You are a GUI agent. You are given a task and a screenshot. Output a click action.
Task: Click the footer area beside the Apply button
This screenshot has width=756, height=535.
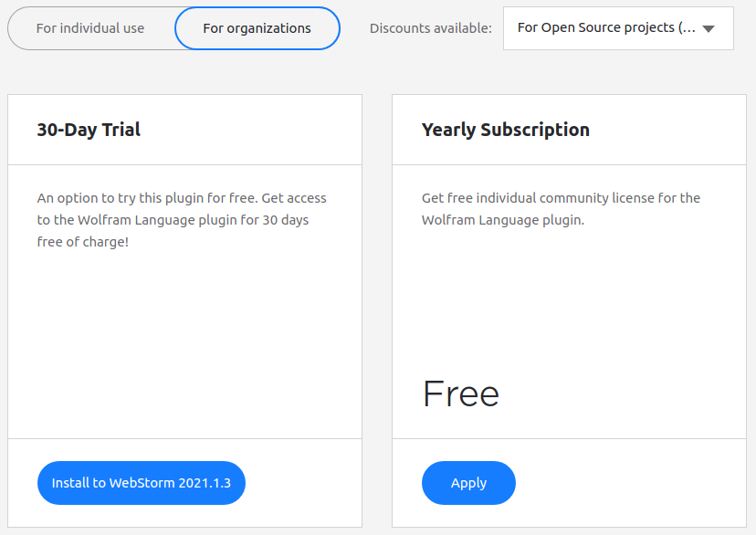point(630,483)
